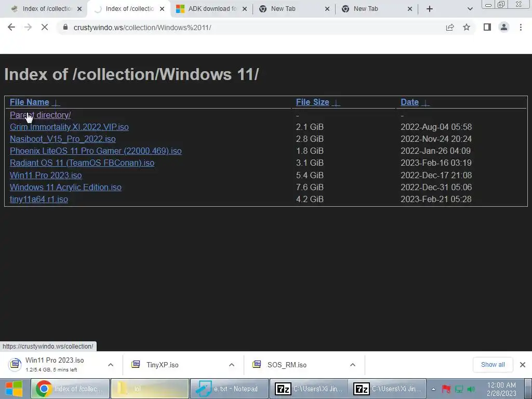Open the SOS_RM.iso download item
The height and width of the screenshot is (399, 532).
click(287, 365)
